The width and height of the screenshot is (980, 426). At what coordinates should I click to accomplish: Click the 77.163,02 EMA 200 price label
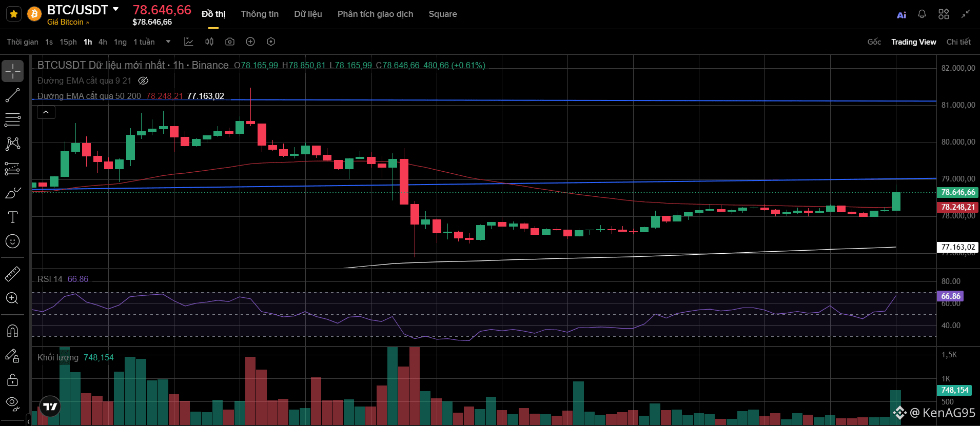(958, 247)
